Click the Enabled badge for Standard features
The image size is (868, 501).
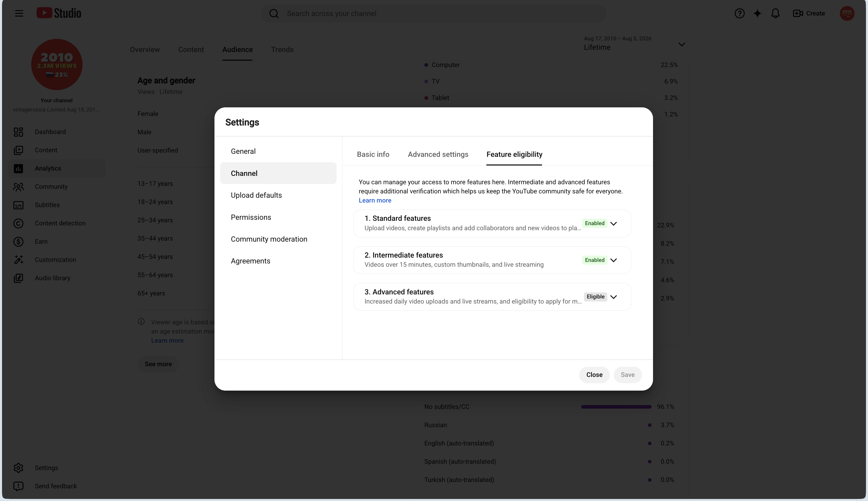click(594, 223)
